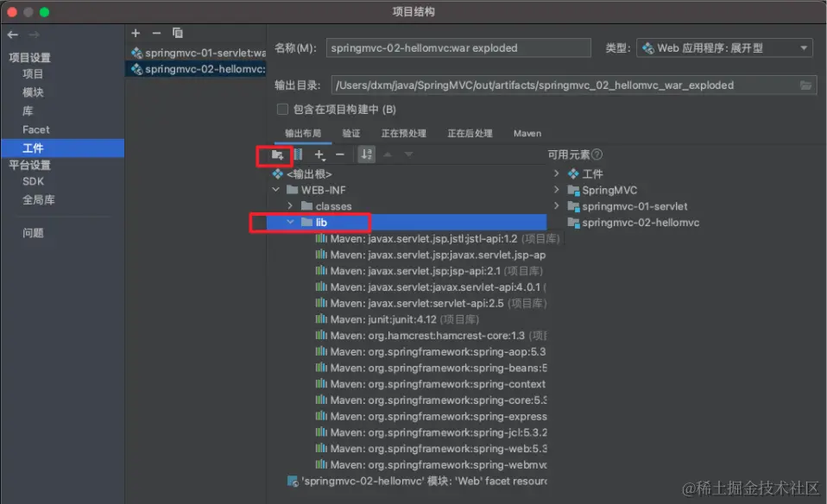Open help for available elements
Viewport: 827px width, 504px height.
(x=597, y=154)
